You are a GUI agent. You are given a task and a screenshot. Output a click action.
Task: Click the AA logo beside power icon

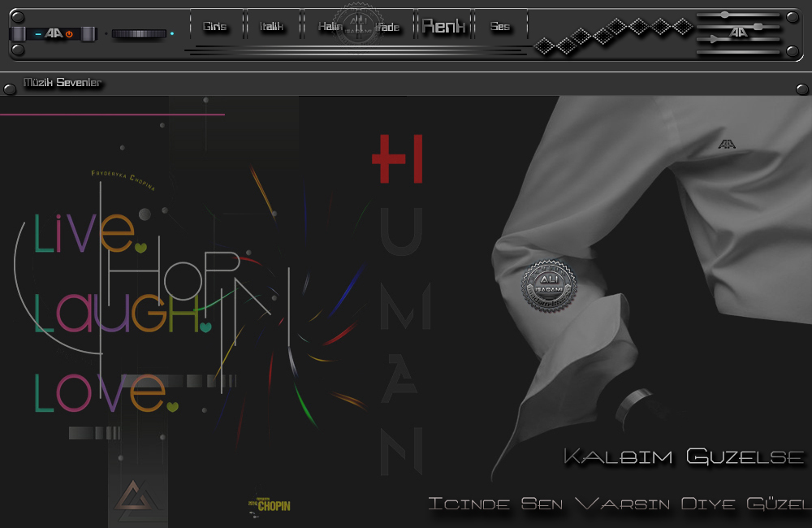(x=54, y=34)
